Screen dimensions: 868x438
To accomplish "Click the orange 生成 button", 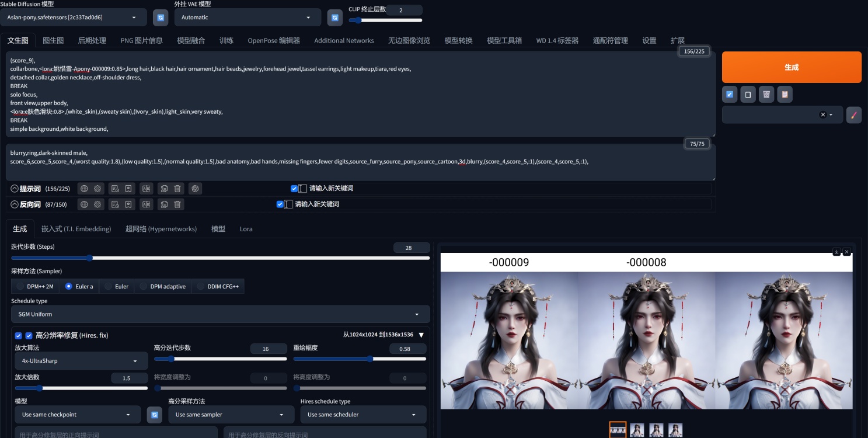I will (x=791, y=67).
